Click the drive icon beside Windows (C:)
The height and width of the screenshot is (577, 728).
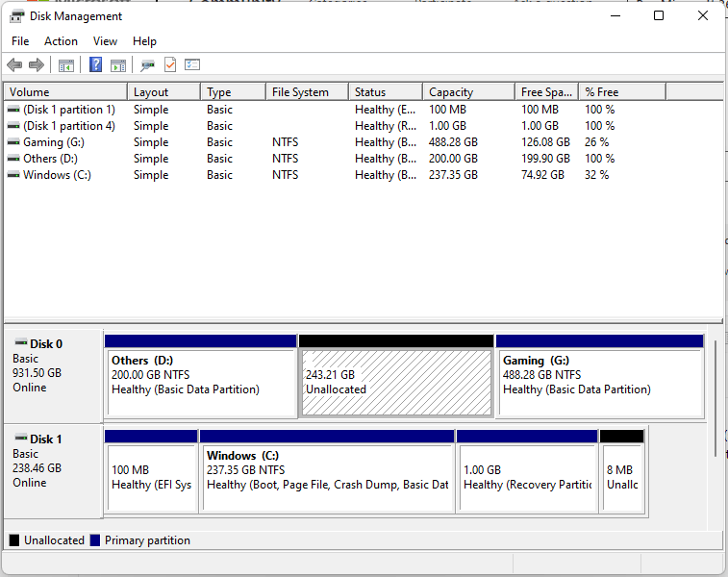pyautogui.click(x=13, y=174)
